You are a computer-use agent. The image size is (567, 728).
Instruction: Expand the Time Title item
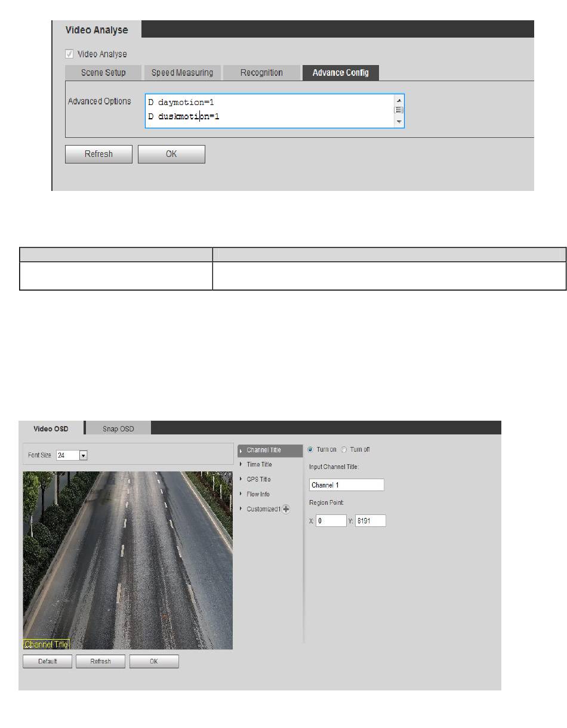pos(259,464)
